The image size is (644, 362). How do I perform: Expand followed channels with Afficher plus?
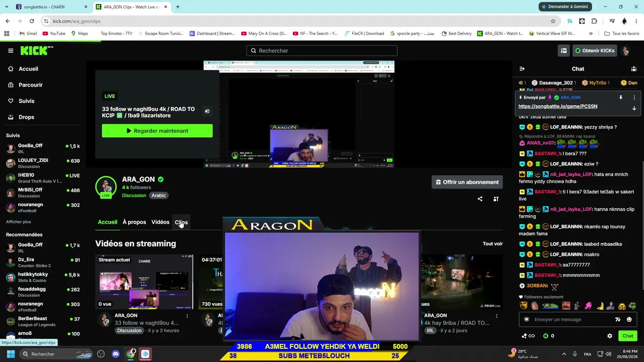click(19, 222)
